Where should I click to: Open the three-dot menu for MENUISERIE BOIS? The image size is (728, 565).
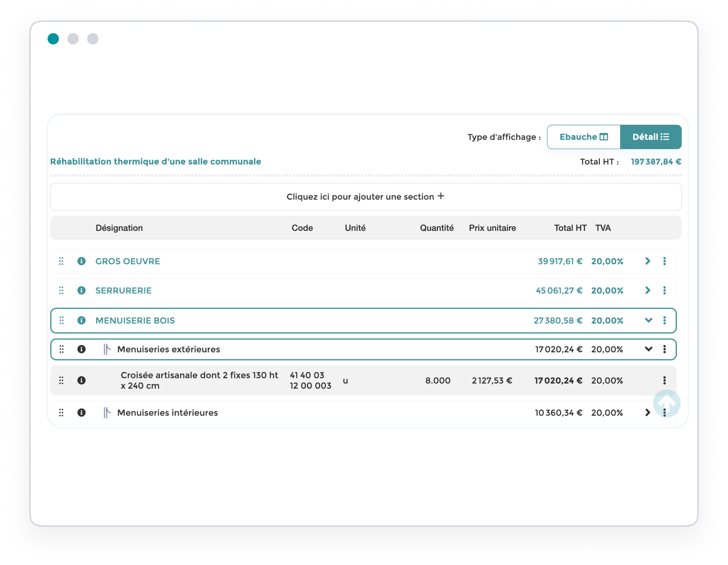click(x=665, y=320)
